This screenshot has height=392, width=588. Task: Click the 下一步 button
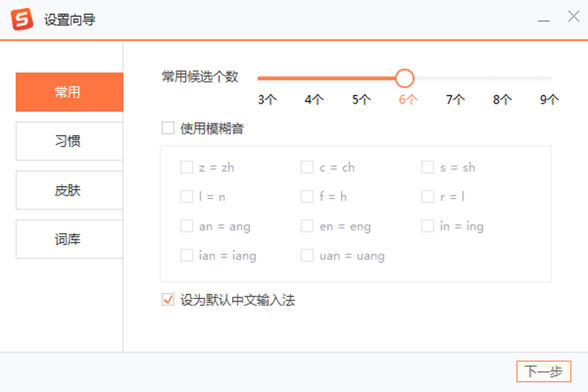pos(543,371)
